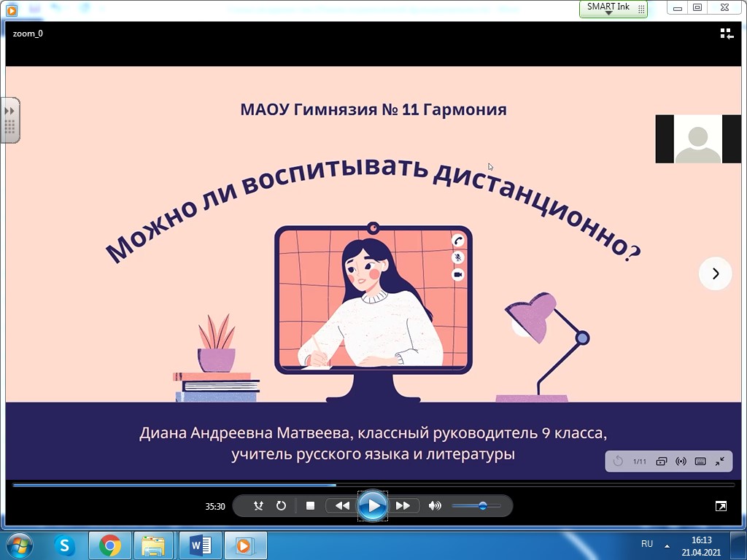Open Windows Explorer from the taskbar

pos(154,545)
